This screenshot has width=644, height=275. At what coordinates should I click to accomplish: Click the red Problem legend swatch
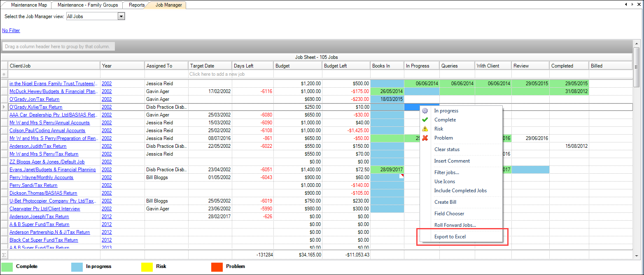pyautogui.click(x=217, y=266)
